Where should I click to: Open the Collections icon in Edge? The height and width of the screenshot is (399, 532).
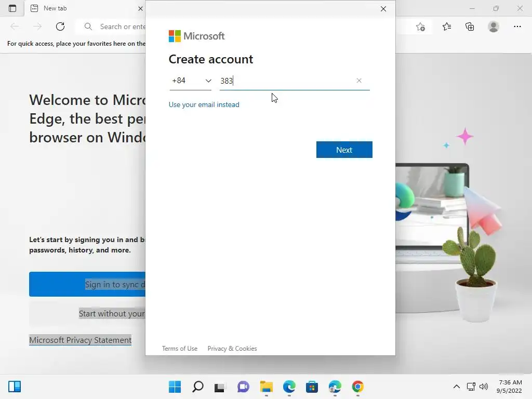pos(470,26)
